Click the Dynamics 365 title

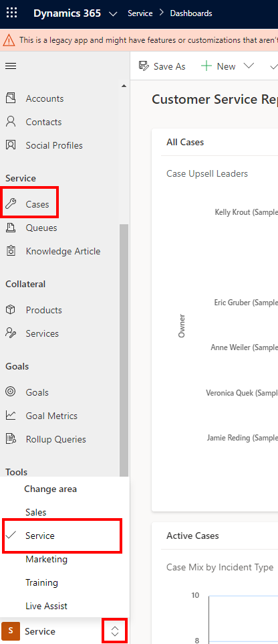click(x=67, y=13)
